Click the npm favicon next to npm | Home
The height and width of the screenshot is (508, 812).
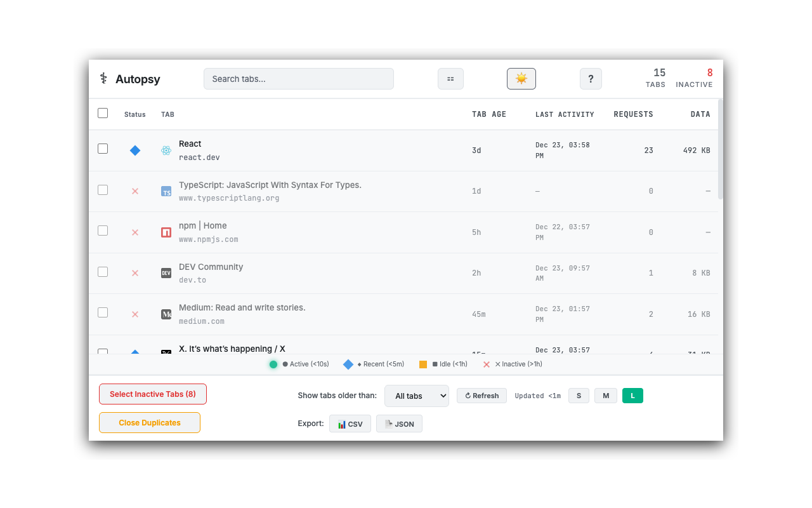[166, 232]
